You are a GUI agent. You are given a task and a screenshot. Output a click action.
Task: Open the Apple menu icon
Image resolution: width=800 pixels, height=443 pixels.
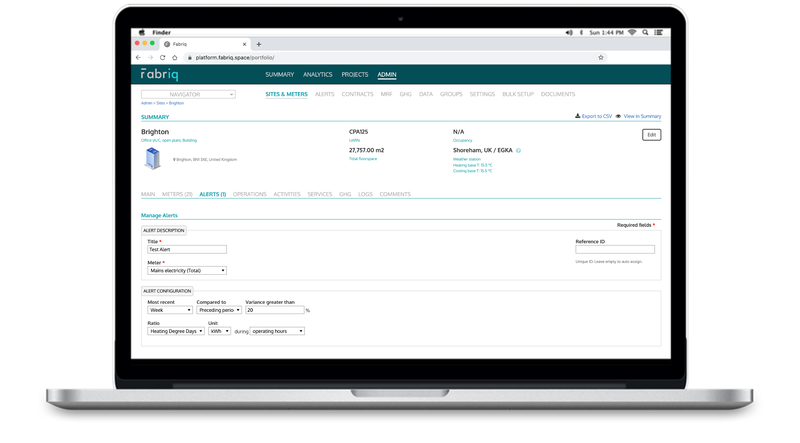click(142, 32)
